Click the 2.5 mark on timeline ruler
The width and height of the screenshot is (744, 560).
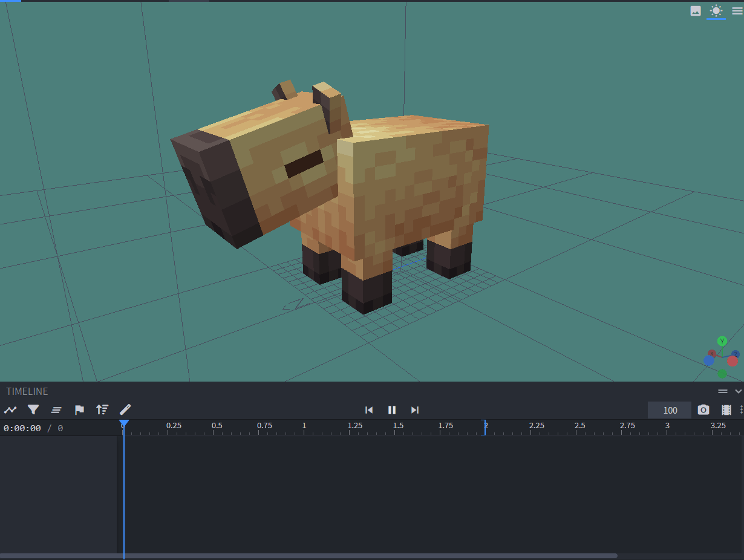(x=579, y=426)
